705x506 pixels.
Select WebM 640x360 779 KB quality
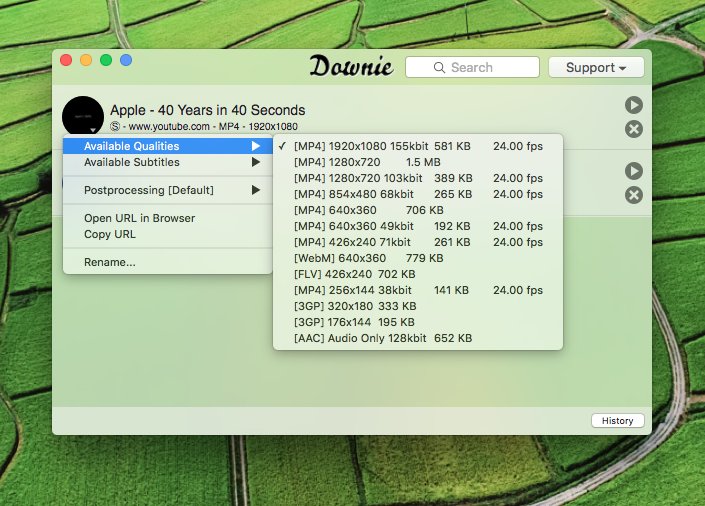click(x=418, y=258)
